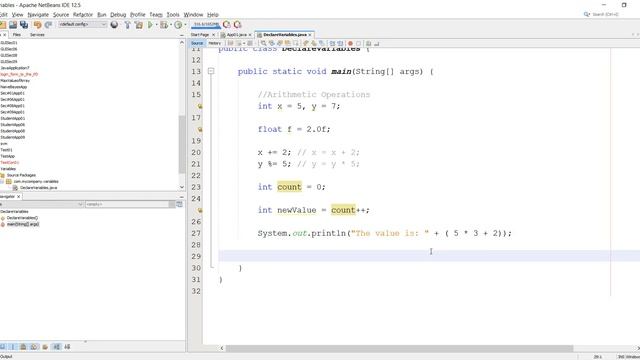Viewport: 640px width, 360px height.
Task: Click the highlighted count variable on line 23
Action: click(289, 187)
